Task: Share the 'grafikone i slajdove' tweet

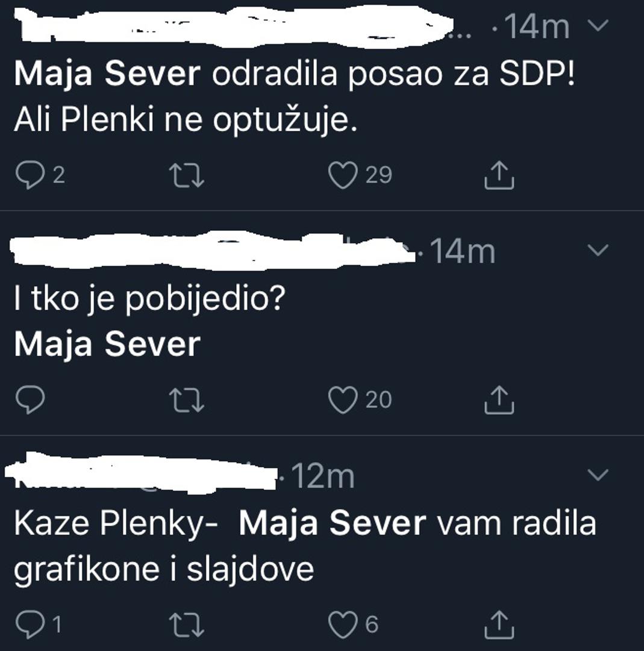Action: click(x=499, y=624)
